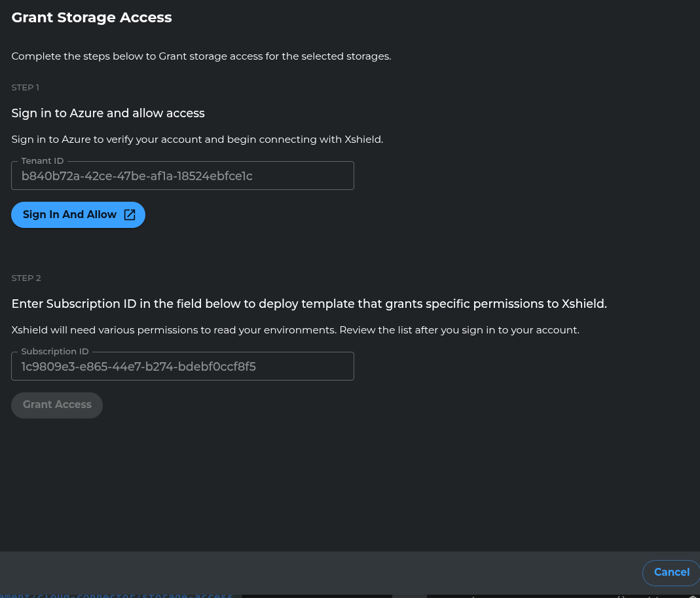
Task: Click the Subscription ID field label
Action: [55, 351]
